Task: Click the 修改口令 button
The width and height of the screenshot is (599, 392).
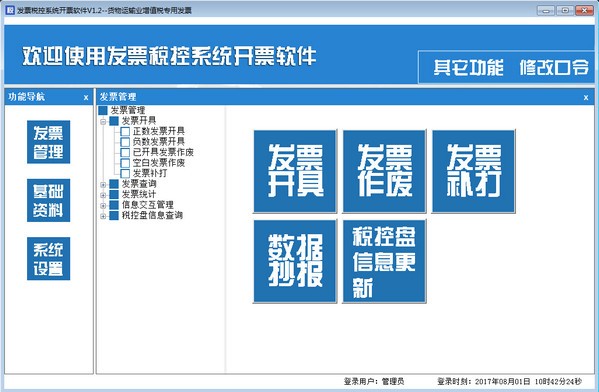Action: click(554, 68)
